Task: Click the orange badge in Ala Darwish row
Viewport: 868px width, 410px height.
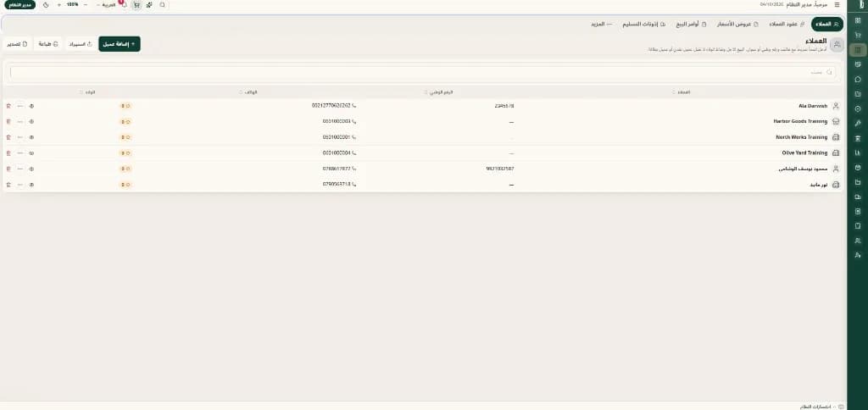Action: click(x=125, y=106)
